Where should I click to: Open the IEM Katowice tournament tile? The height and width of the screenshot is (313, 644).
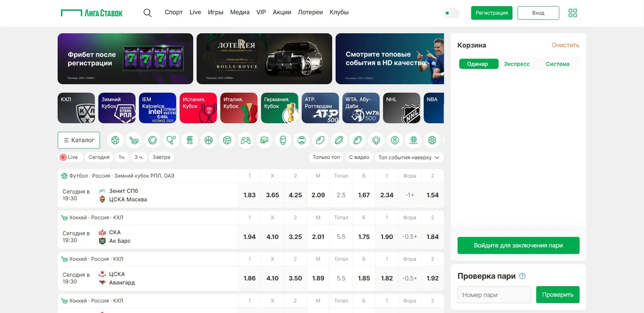click(x=158, y=108)
